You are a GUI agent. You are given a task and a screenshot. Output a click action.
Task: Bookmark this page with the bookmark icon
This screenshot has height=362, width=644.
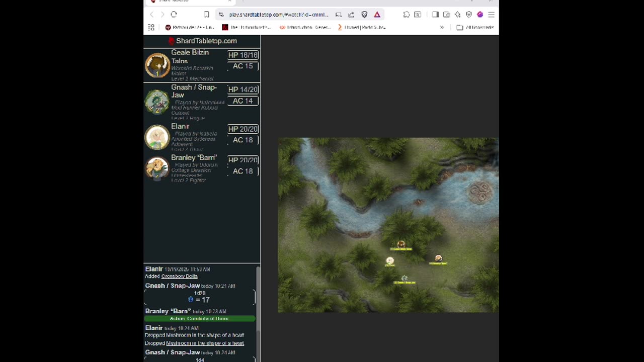click(x=206, y=15)
